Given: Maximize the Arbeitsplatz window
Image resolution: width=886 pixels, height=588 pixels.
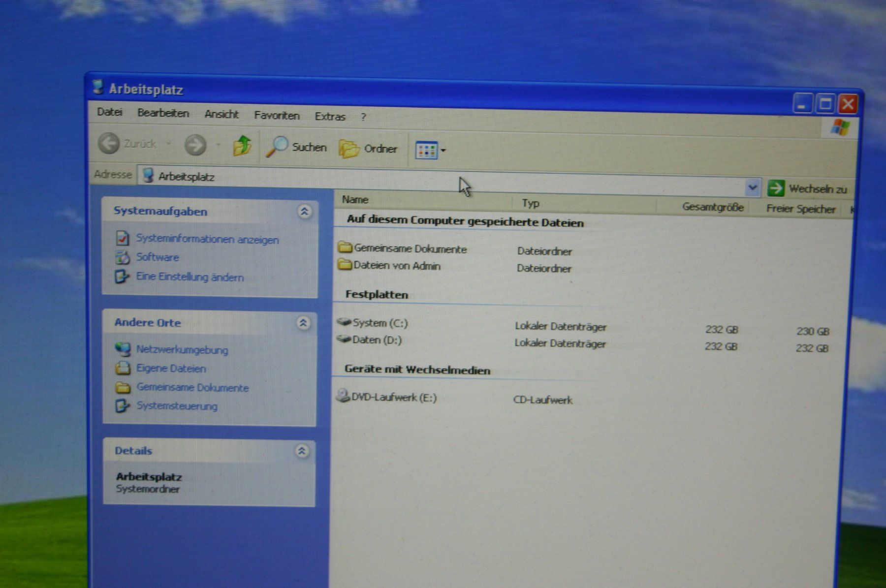Looking at the screenshot, I should [825, 104].
